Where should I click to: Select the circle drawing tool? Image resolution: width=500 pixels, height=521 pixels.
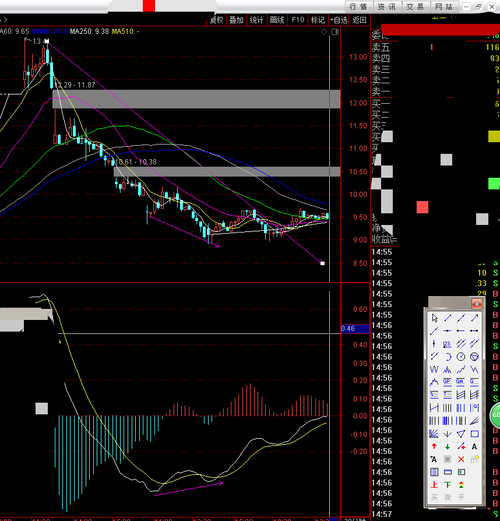pos(461,357)
